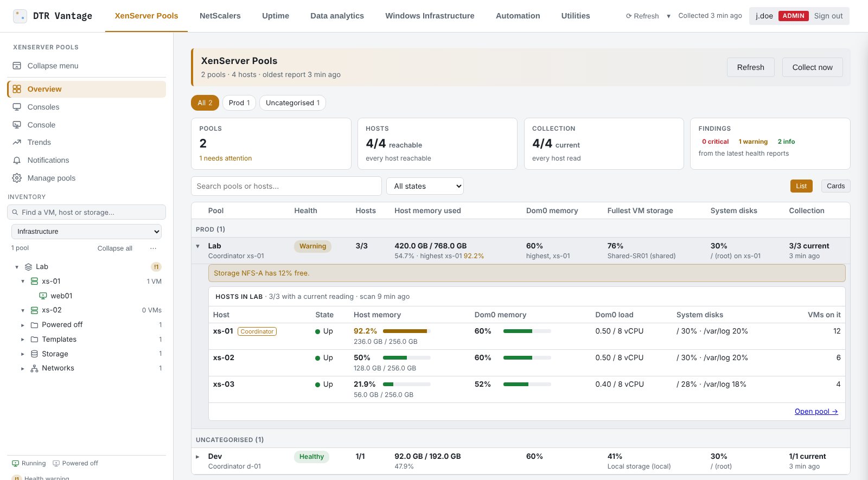Open Consoles via its monitor icon
This screenshot has height=480, width=868.
(x=17, y=107)
